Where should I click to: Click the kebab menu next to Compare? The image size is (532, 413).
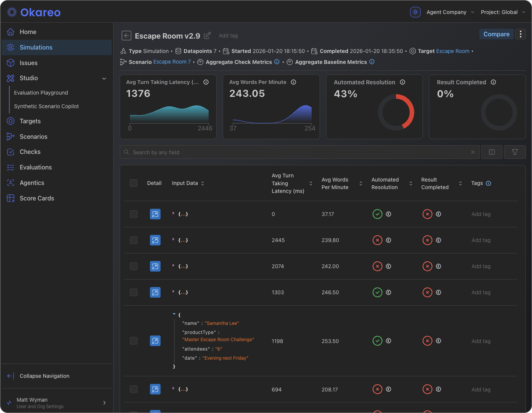coord(521,34)
